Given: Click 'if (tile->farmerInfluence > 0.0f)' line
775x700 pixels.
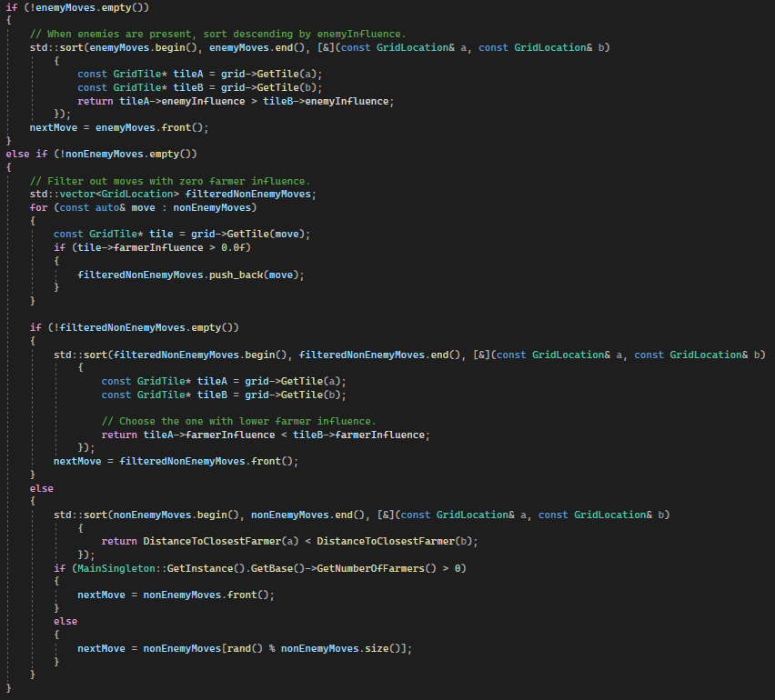Looking at the screenshot, I should [152, 247].
